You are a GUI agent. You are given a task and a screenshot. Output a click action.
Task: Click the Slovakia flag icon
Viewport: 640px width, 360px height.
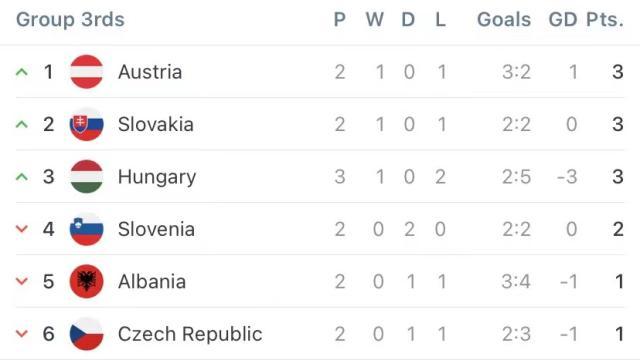(x=87, y=124)
